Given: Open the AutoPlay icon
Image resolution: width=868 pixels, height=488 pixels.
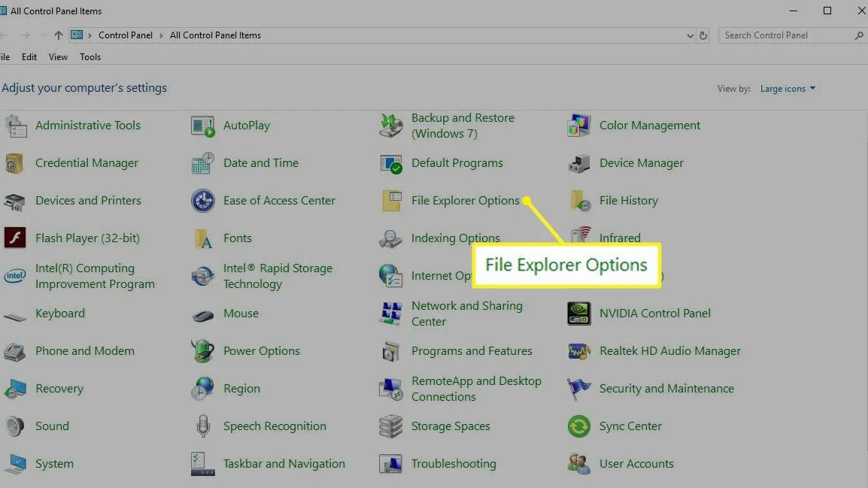Looking at the screenshot, I should (202, 126).
